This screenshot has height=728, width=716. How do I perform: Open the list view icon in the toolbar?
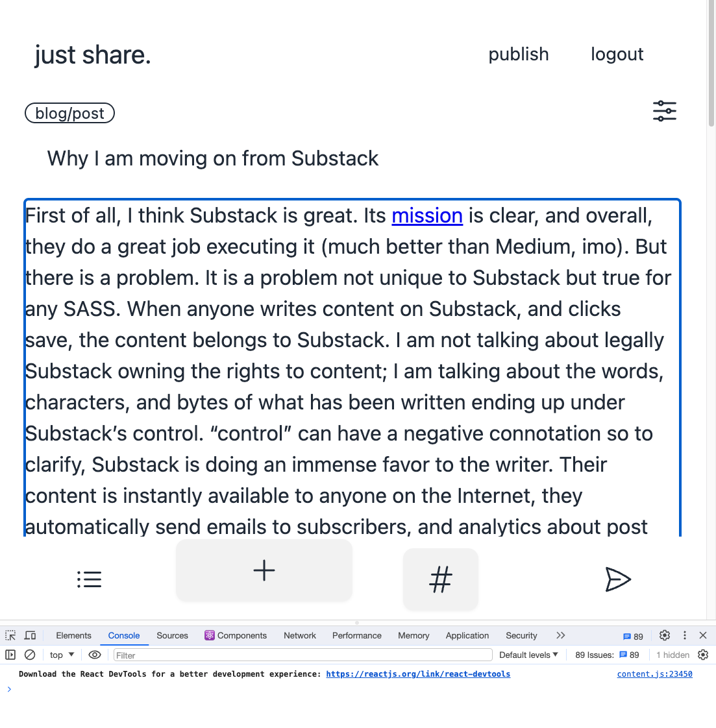pyautogui.click(x=89, y=579)
